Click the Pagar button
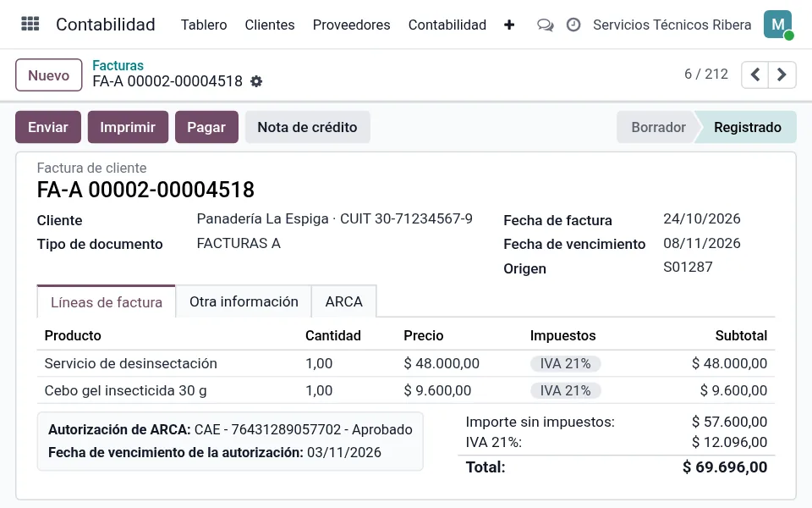The image size is (812, 508). point(206,127)
